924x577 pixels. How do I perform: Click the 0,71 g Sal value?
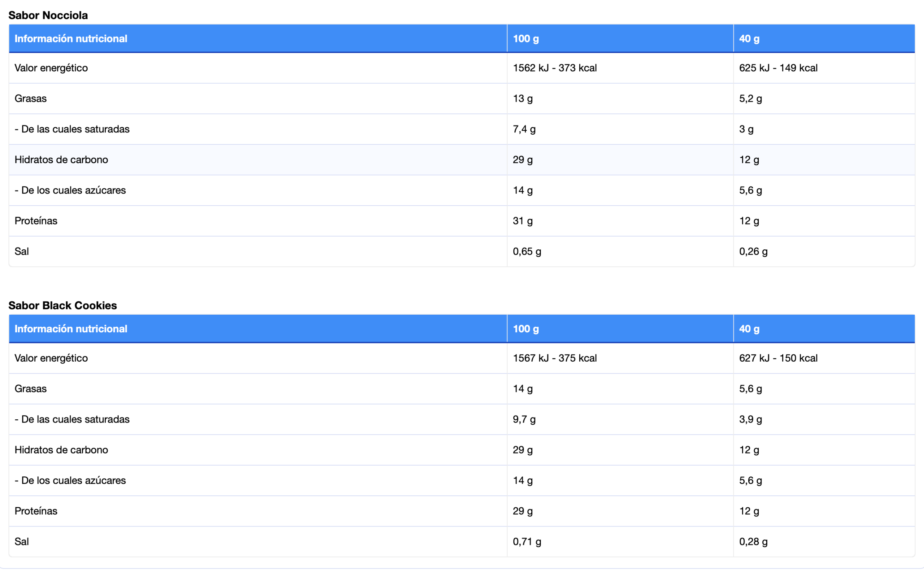coord(527,541)
